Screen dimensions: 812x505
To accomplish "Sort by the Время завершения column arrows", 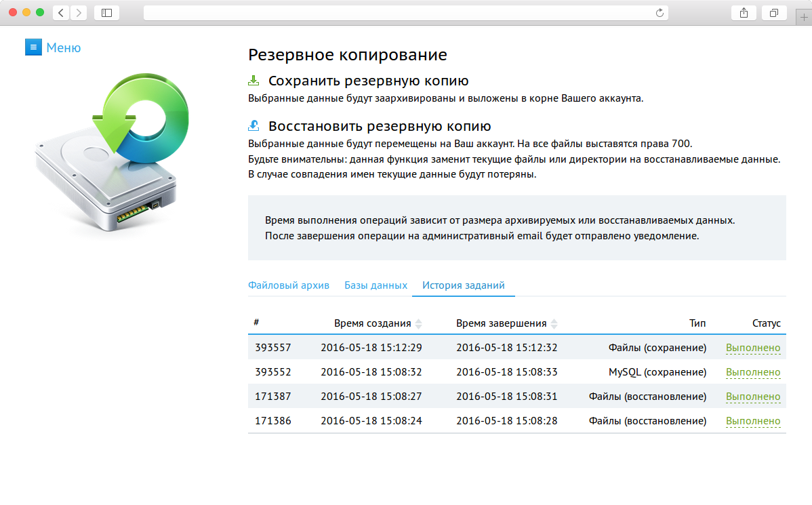I will click(x=554, y=324).
